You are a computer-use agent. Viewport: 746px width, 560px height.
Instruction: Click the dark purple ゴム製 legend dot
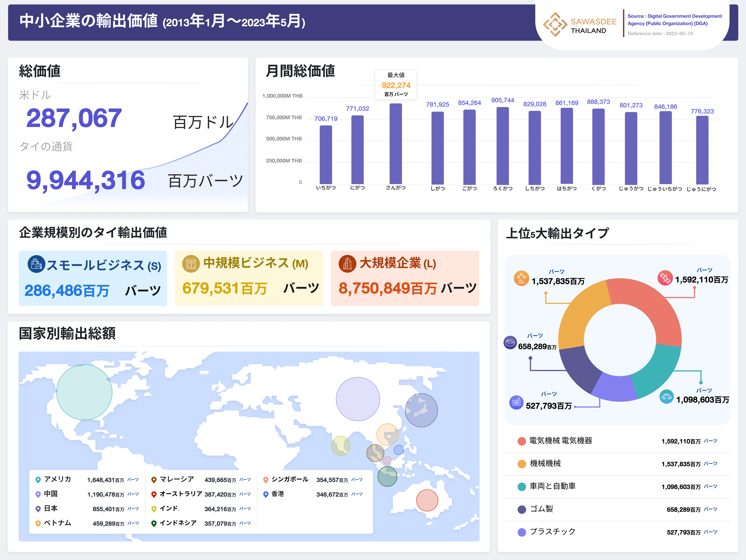[522, 509]
